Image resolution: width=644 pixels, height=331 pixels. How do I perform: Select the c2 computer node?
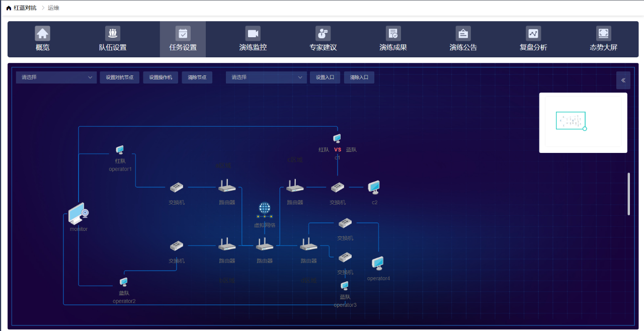pos(374,188)
